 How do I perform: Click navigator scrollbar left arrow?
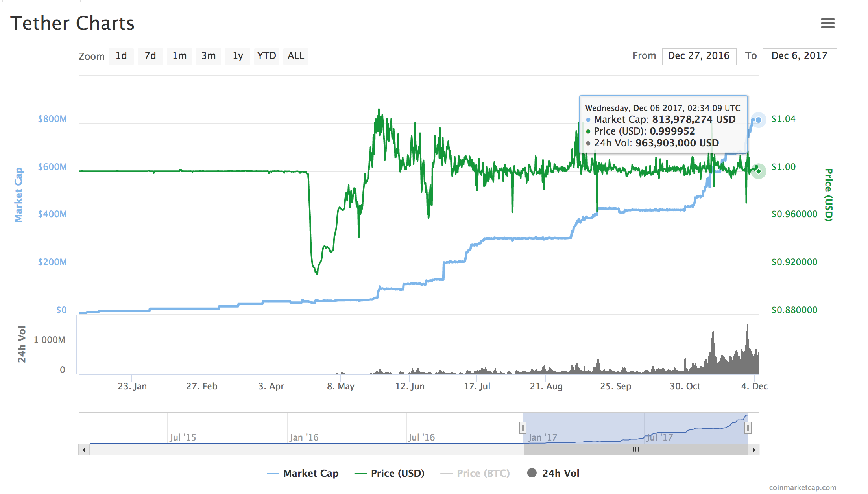pos(84,450)
